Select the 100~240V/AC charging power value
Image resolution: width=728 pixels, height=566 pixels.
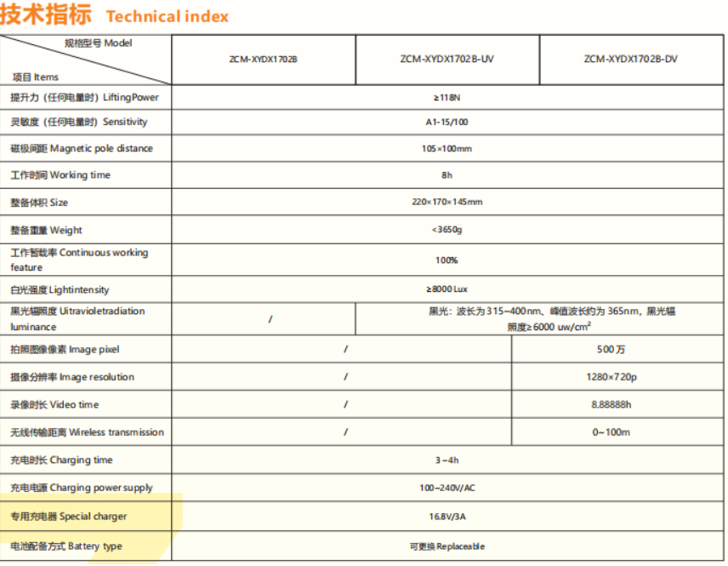click(x=446, y=488)
